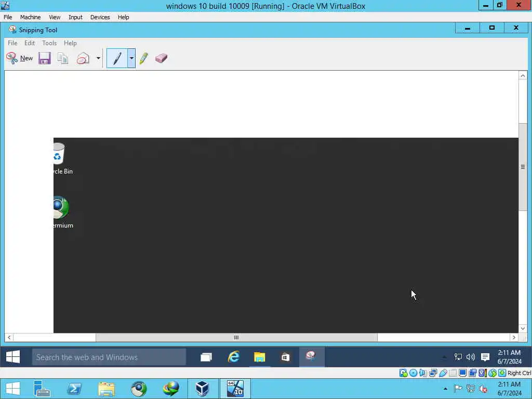Open the guest notification center icon
Viewport: 532px width, 399px height.
point(485,357)
